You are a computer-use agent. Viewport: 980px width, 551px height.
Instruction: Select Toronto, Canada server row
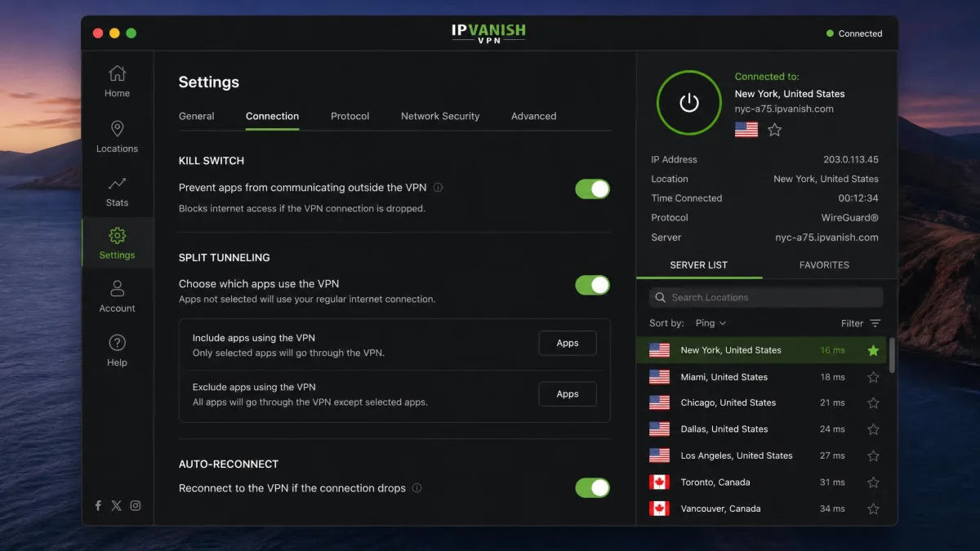[761, 482]
